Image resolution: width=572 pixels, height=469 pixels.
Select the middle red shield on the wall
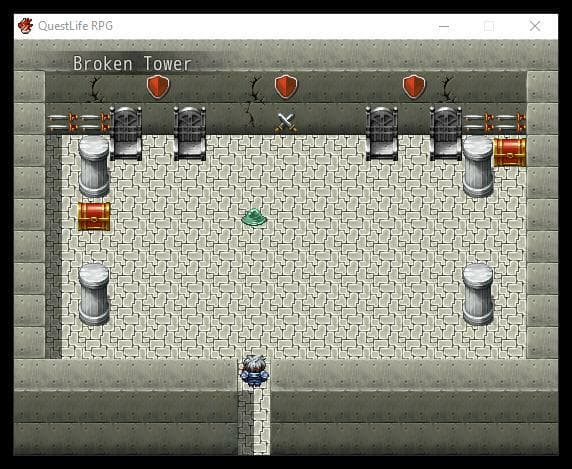point(286,87)
